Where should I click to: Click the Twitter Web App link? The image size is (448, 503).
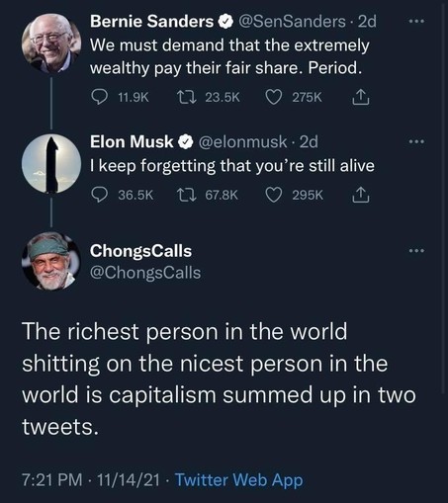click(238, 479)
